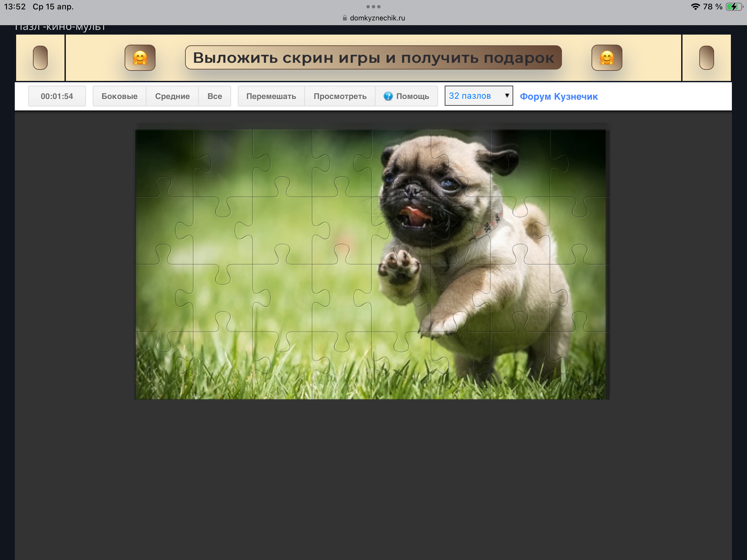Click Выложить скрин игры banner button
Screen dimensions: 747x560
pyautogui.click(x=373, y=58)
